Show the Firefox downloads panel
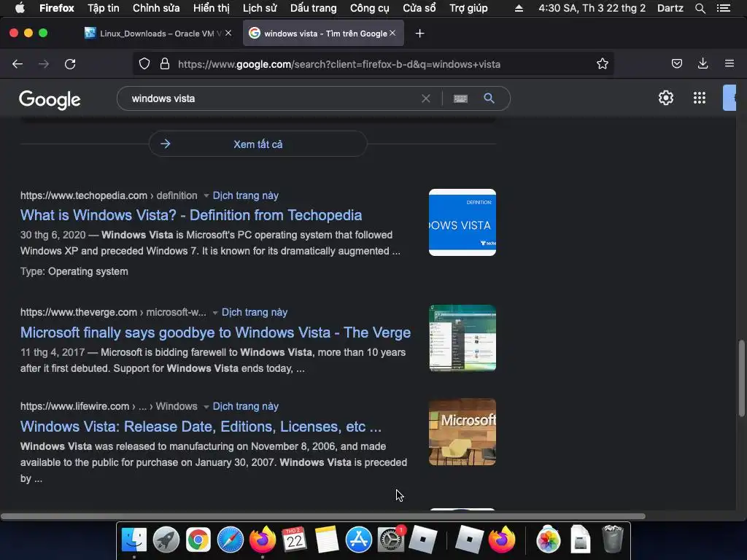 pos(703,63)
